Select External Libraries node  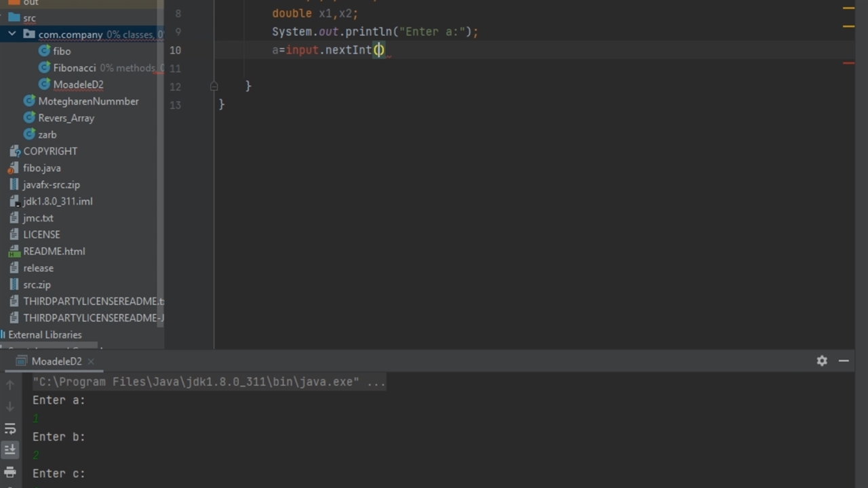click(45, 335)
